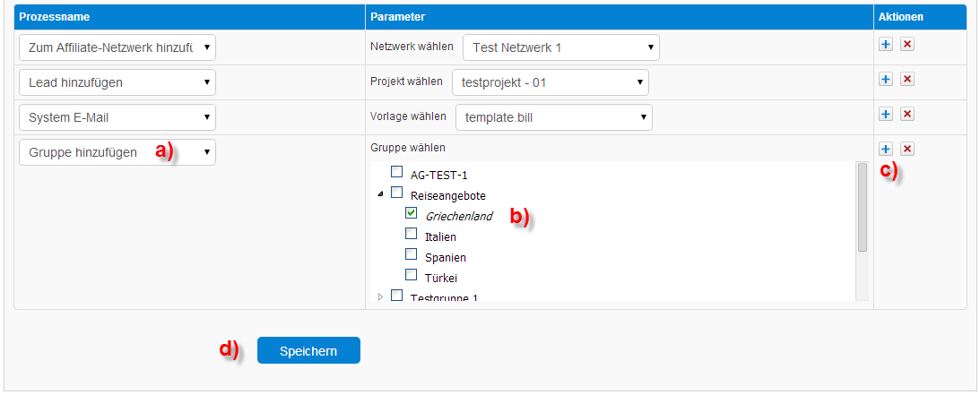
Task: Add a row after System E-Mail
Action: point(886,114)
